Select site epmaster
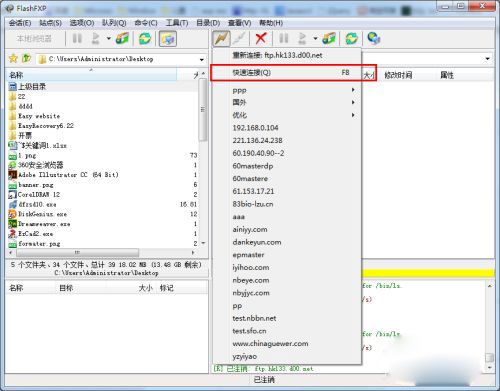Viewport: 500px width, 391px height. click(287, 255)
